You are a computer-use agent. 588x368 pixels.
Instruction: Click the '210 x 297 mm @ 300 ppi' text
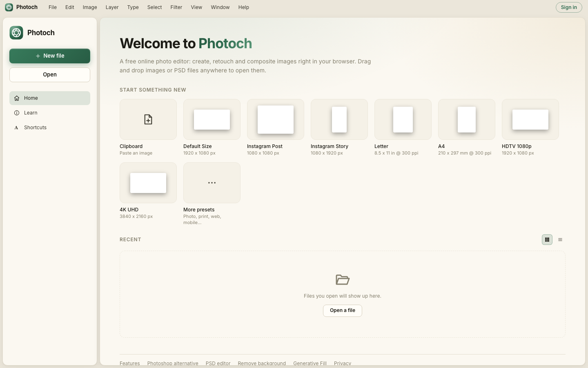coord(465,153)
